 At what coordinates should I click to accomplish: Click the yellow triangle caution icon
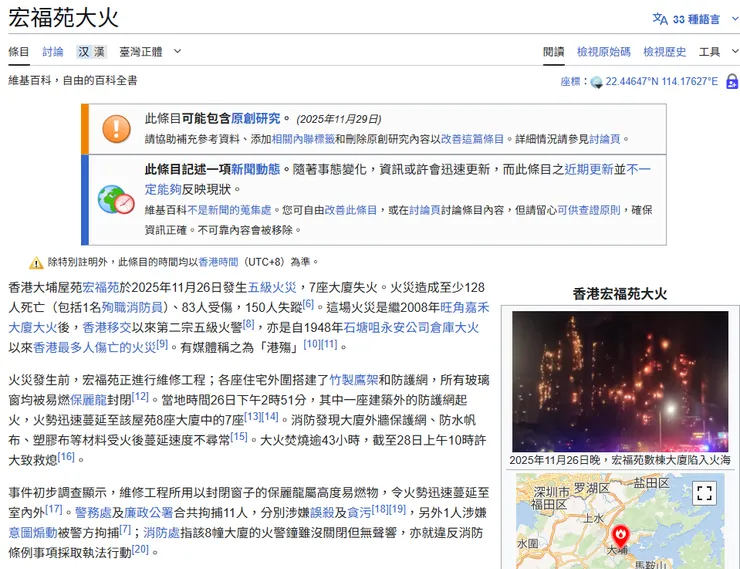[36, 263]
